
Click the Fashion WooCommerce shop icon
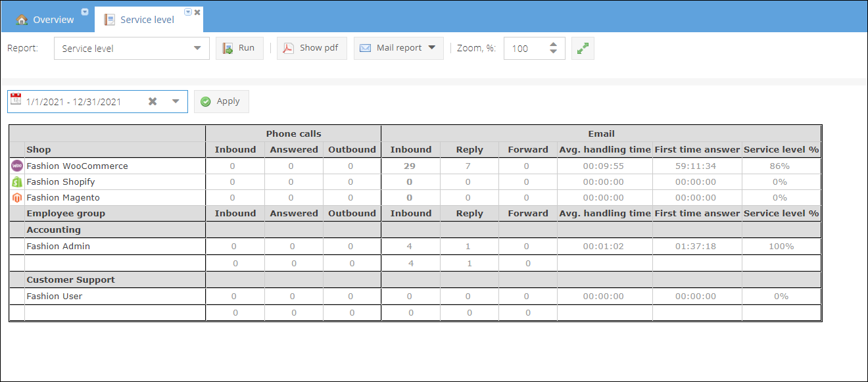(17, 166)
